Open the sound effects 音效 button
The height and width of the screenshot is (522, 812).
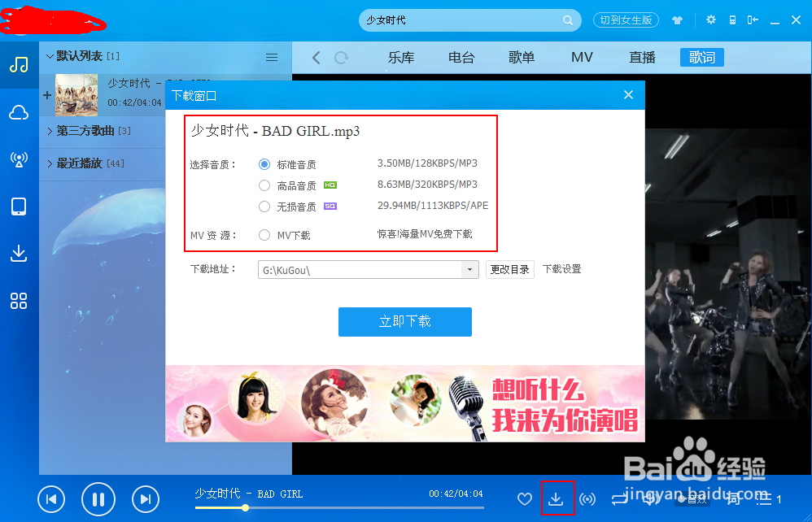tap(692, 499)
